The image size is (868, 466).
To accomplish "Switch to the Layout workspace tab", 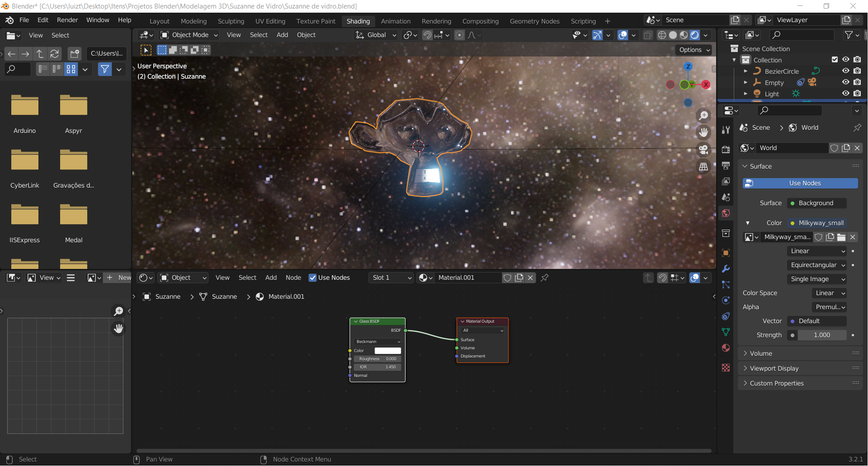I will click(x=160, y=21).
